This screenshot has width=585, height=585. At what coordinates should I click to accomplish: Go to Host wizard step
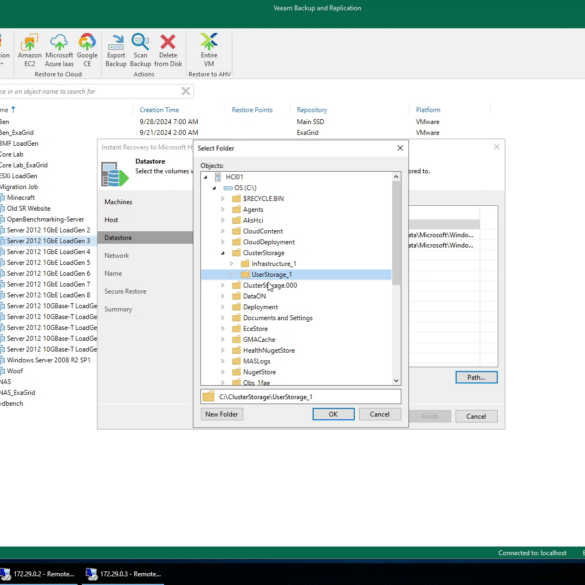click(x=111, y=220)
